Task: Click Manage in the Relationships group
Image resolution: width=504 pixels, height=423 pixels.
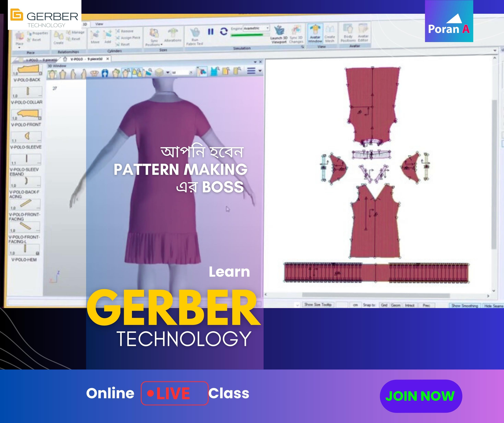Action: [x=75, y=32]
